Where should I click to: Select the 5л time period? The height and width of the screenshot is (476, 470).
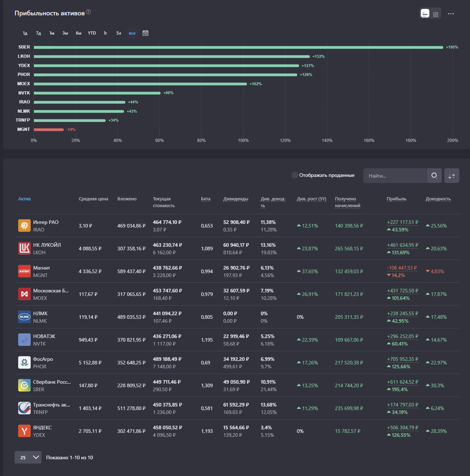click(x=119, y=33)
